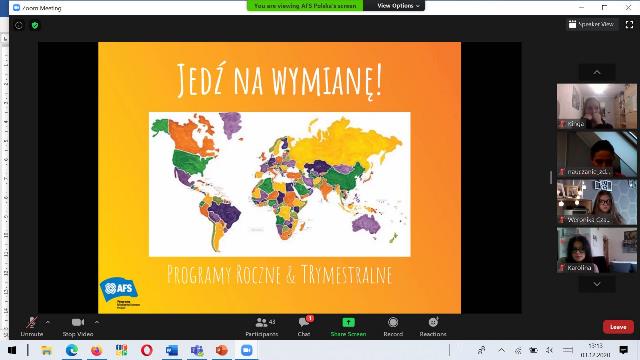Open the Reactions menu
This screenshot has width=640, height=360.
click(x=433, y=327)
